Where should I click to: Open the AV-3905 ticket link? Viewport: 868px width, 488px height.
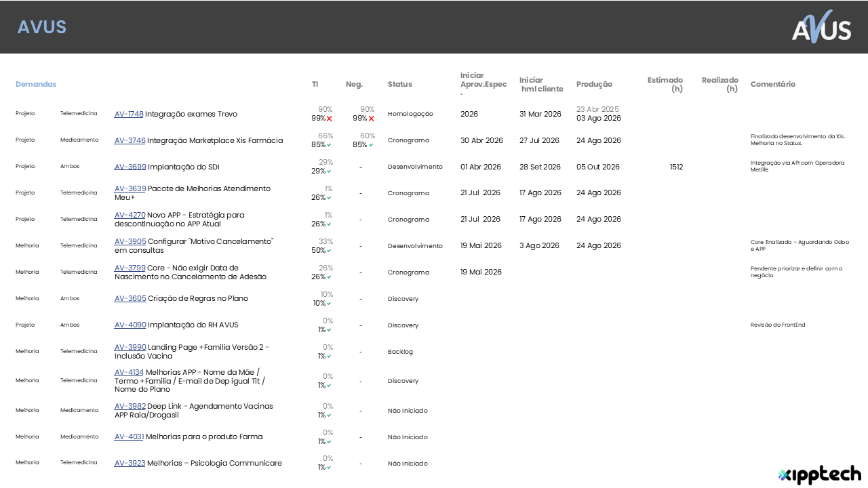click(x=130, y=241)
